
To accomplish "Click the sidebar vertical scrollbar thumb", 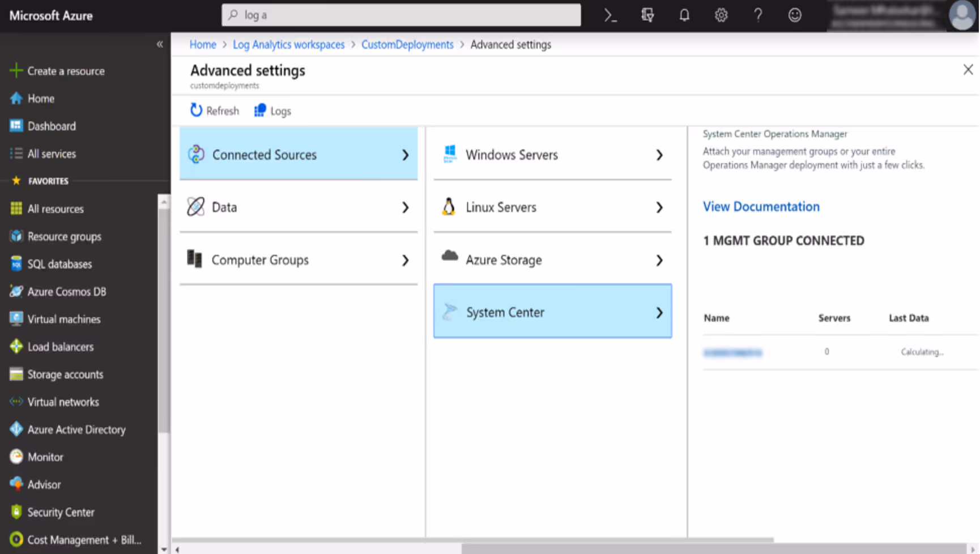I will tap(164, 320).
